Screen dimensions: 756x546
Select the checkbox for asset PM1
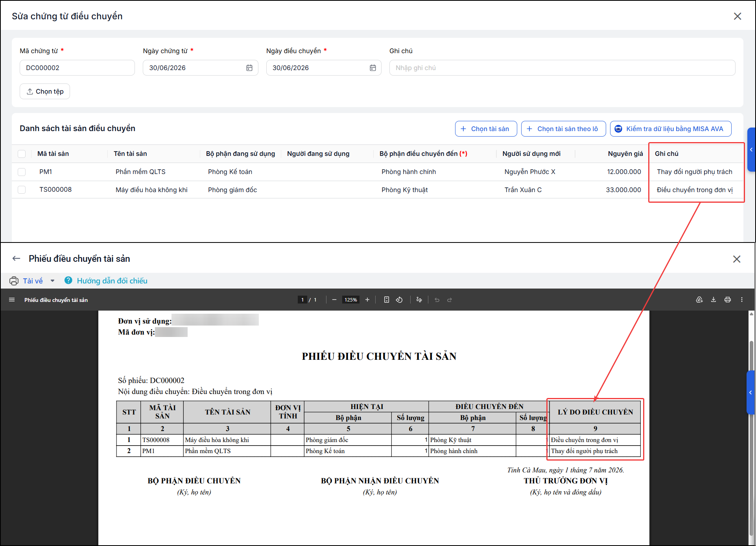[22, 172]
